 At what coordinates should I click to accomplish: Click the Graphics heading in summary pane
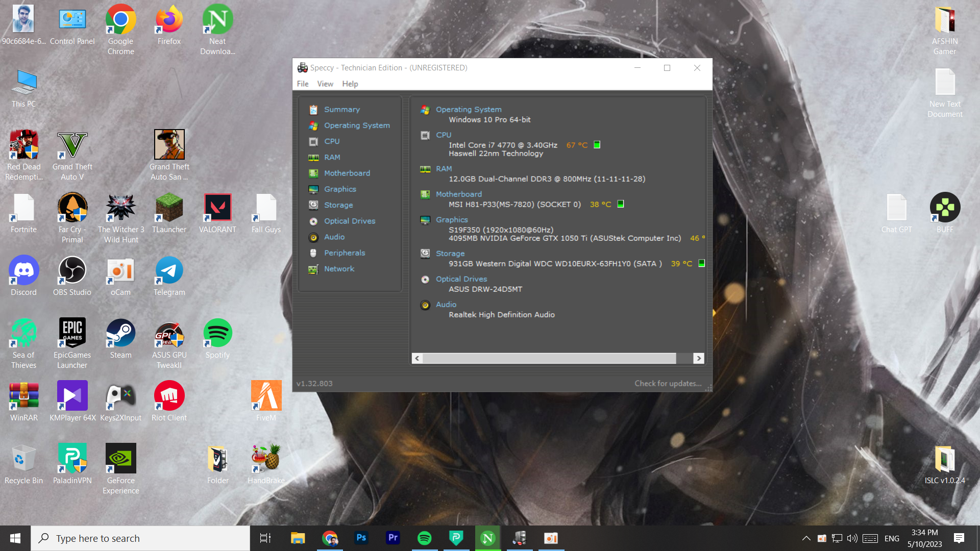pos(452,219)
